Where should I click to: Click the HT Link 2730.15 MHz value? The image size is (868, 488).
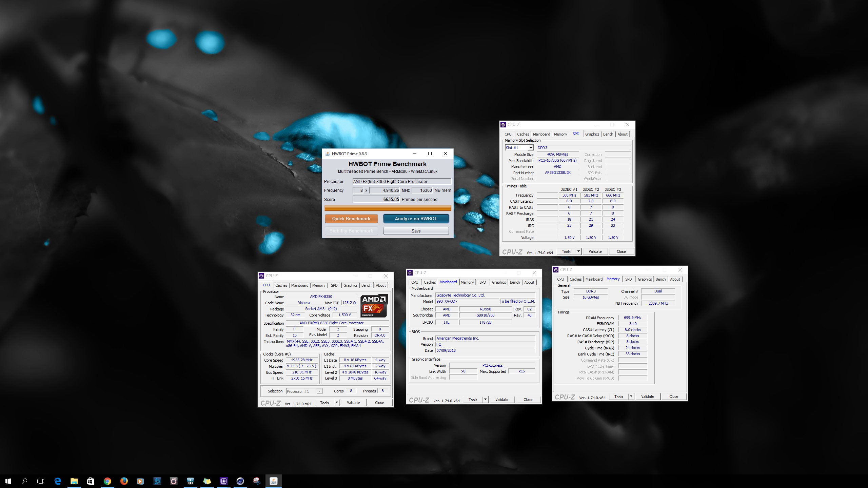point(302,378)
